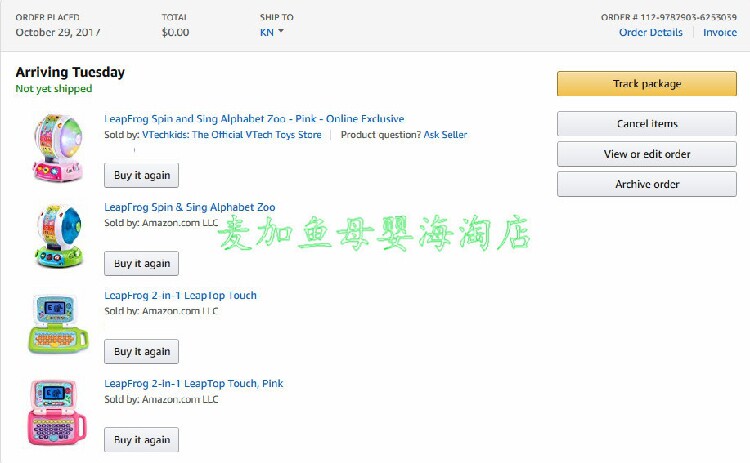The height and width of the screenshot is (463, 750).
Task: Archive this order
Action: [x=647, y=184]
